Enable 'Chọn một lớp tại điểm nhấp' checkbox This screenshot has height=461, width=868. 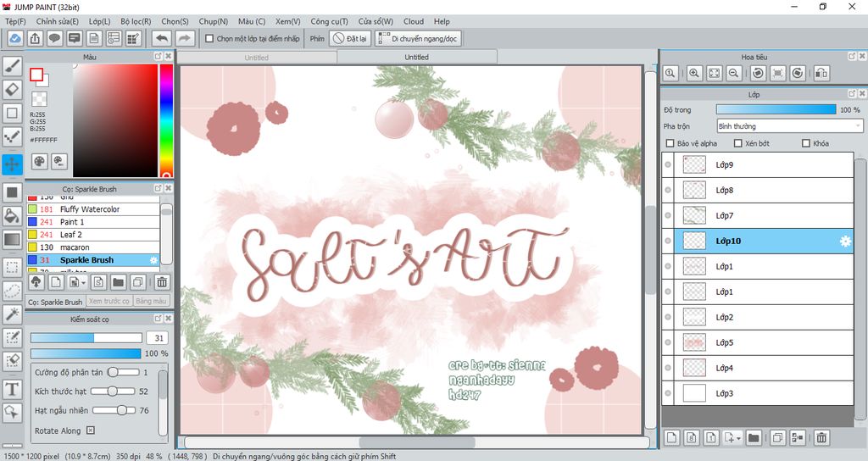pos(209,39)
